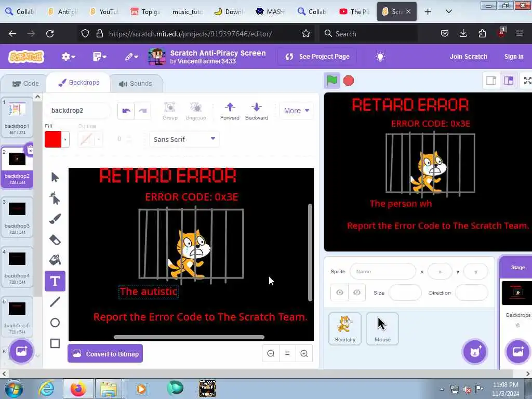Select the Fill bucket tool

pos(55,260)
